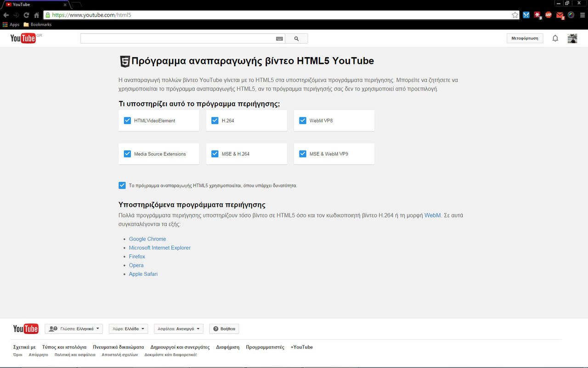The height and width of the screenshot is (368, 588).
Task: Open the Gmail checker extension icon
Action: 560,15
